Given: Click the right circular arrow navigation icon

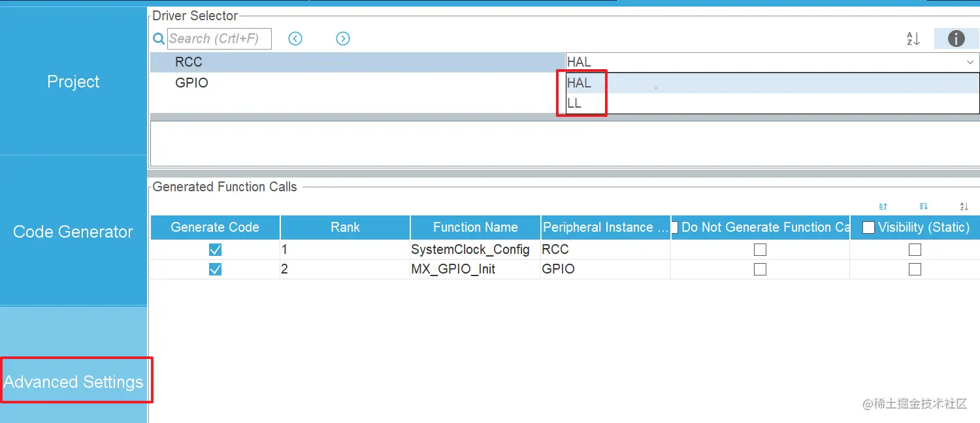Looking at the screenshot, I should point(342,39).
